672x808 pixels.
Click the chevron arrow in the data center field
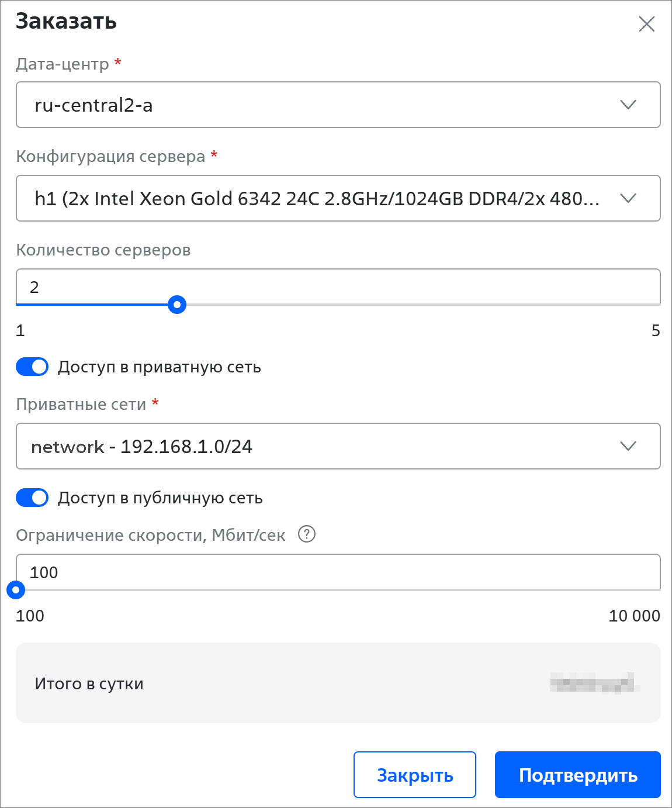628,105
